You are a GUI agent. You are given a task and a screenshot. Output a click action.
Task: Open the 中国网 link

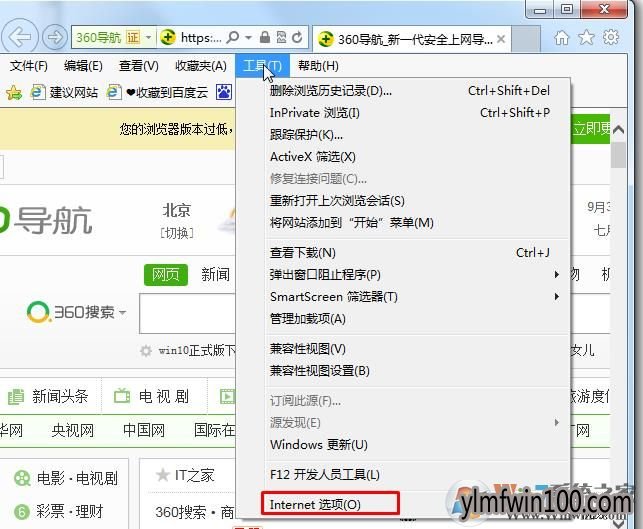coord(144,430)
